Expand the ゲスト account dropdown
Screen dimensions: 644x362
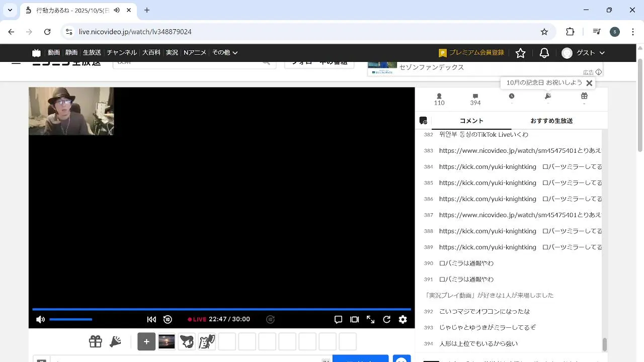pos(584,53)
